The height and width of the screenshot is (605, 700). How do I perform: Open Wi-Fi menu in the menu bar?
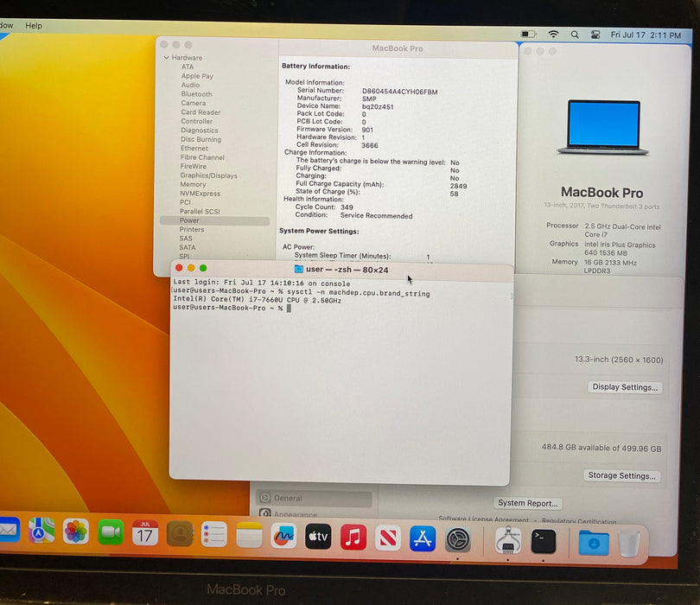554,34
